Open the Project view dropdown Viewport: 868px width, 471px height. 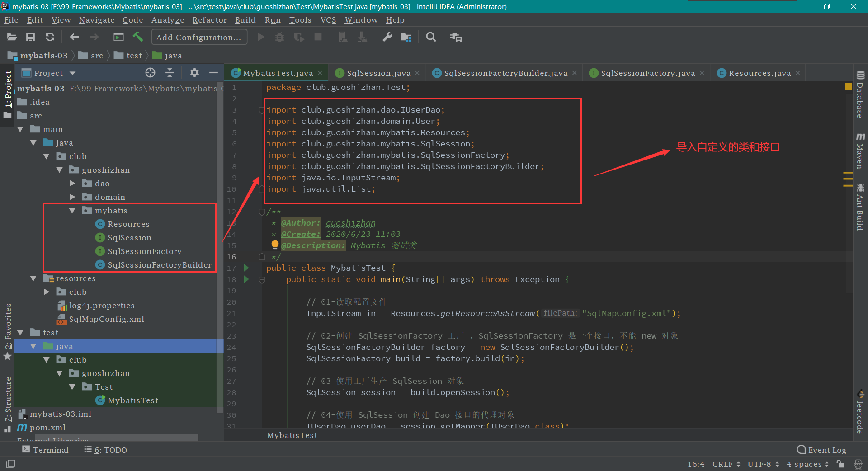tap(72, 73)
